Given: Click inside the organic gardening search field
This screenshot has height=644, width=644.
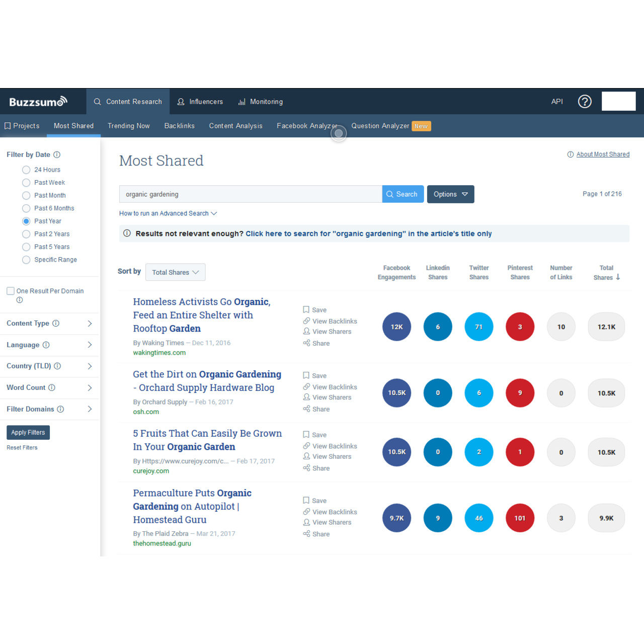Looking at the screenshot, I should (x=250, y=194).
